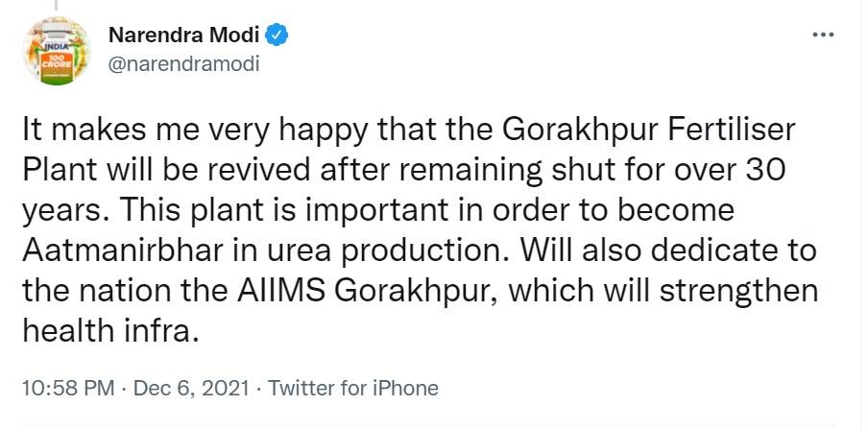This screenshot has width=868, height=429.
Task: Click the 10:58 PM timestamp
Action: 66,389
